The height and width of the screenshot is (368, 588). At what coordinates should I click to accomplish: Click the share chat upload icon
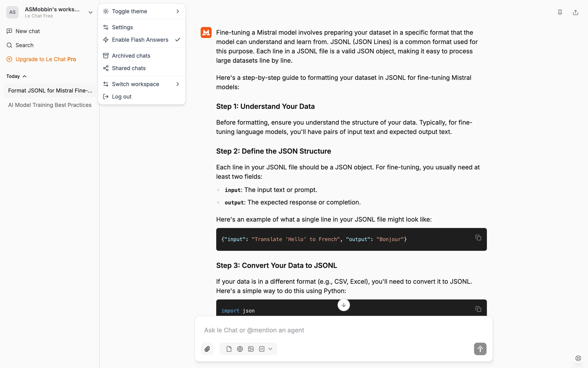[x=575, y=12]
